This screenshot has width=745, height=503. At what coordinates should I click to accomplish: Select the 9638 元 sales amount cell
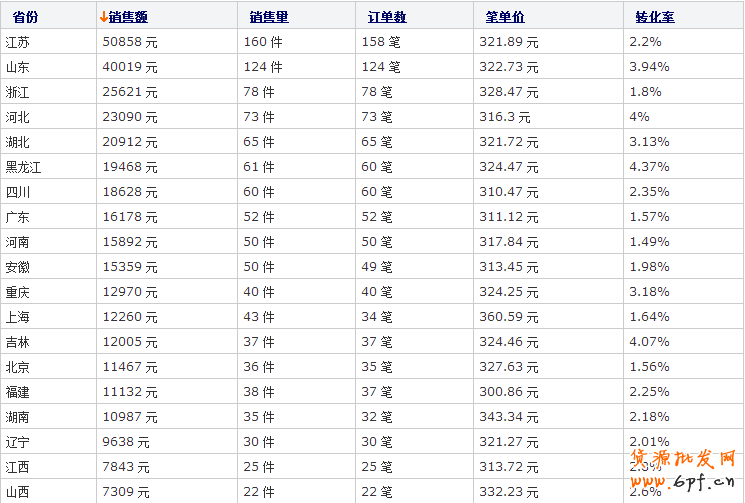point(126,442)
